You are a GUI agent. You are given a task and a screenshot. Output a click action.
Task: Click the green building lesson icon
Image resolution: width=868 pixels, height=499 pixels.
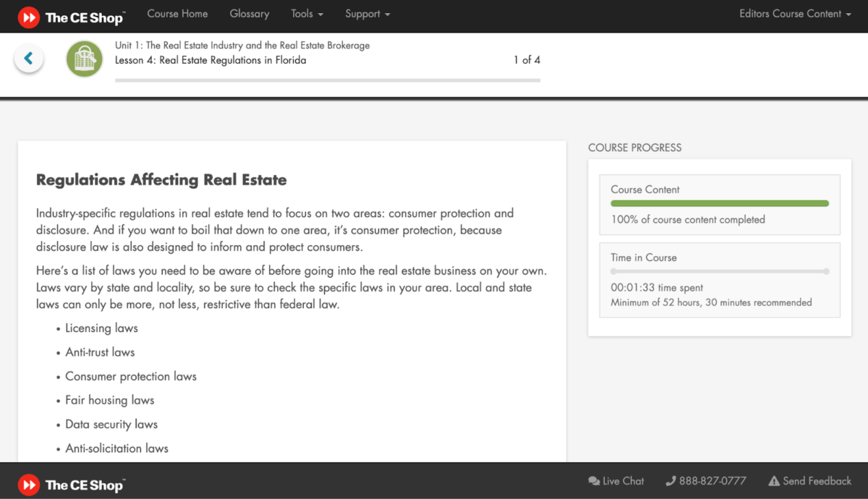coord(85,59)
